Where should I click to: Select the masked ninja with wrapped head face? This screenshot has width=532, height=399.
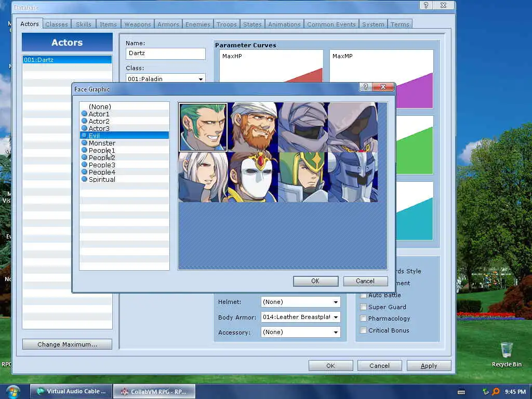pyautogui.click(x=303, y=127)
